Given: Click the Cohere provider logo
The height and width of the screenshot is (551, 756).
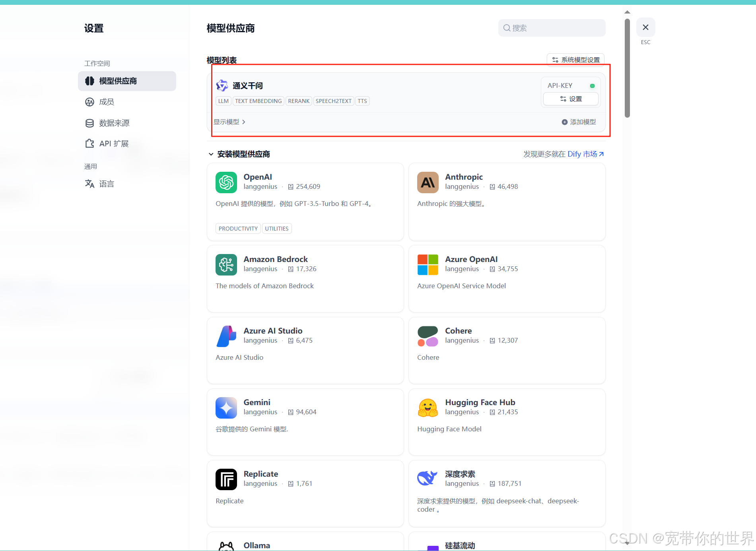Looking at the screenshot, I should 428,336.
